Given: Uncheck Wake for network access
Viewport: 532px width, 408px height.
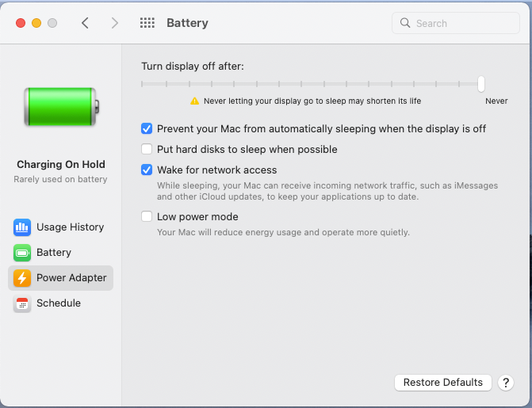Looking at the screenshot, I should coord(147,170).
